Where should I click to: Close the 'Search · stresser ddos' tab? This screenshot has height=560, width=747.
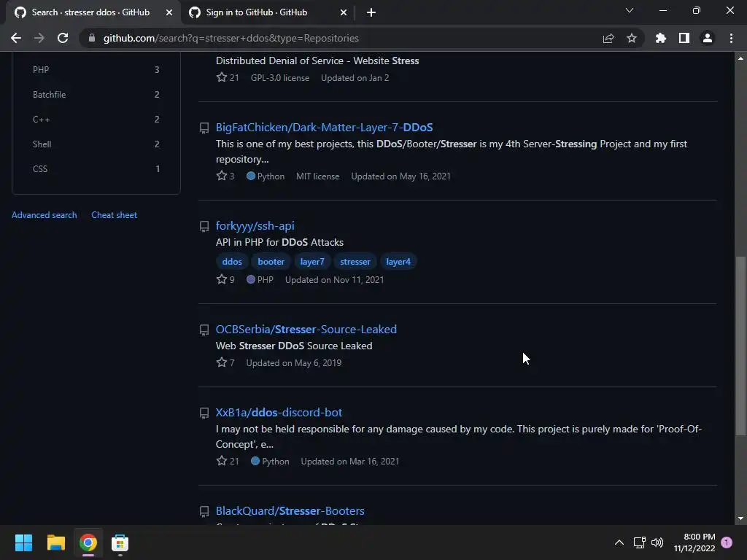coord(169,12)
